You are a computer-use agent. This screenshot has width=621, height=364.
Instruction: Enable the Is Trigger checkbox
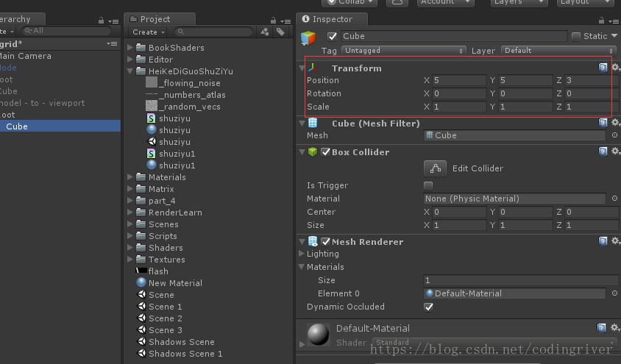(x=428, y=185)
